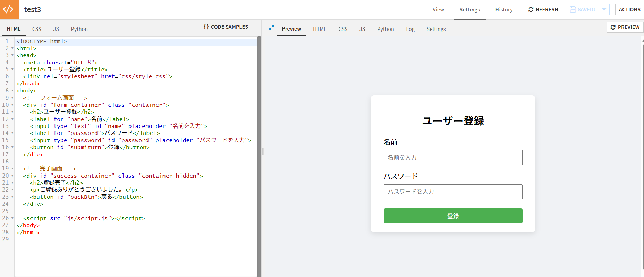Open the dropdown arrow beside Saved

(x=604, y=9)
